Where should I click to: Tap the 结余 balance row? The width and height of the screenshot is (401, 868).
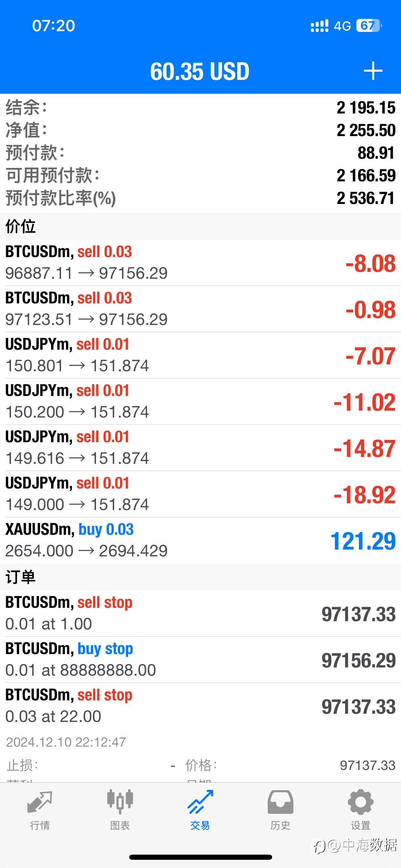click(x=200, y=108)
